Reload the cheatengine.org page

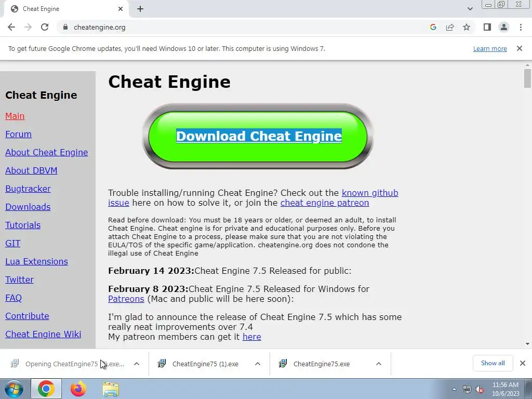click(45, 27)
